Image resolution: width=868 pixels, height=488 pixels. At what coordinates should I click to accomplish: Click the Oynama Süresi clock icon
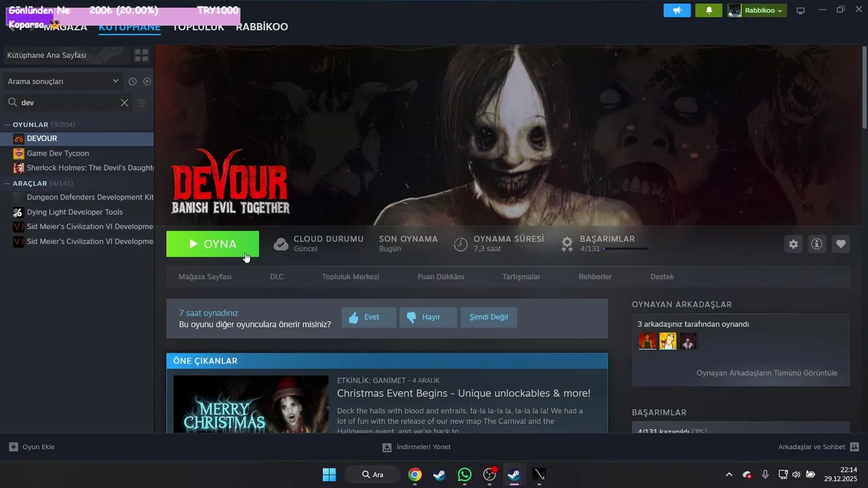[460, 244]
